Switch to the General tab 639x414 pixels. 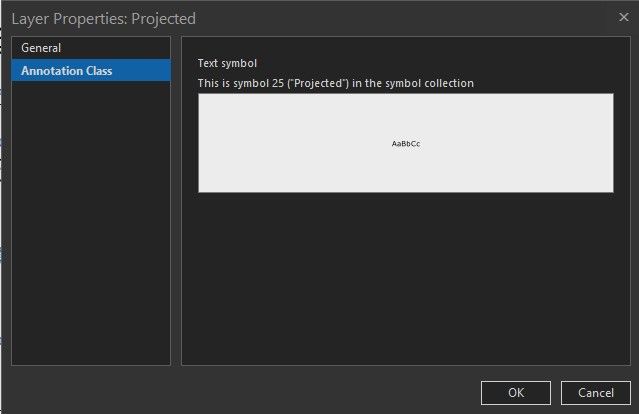pyautogui.click(x=41, y=48)
